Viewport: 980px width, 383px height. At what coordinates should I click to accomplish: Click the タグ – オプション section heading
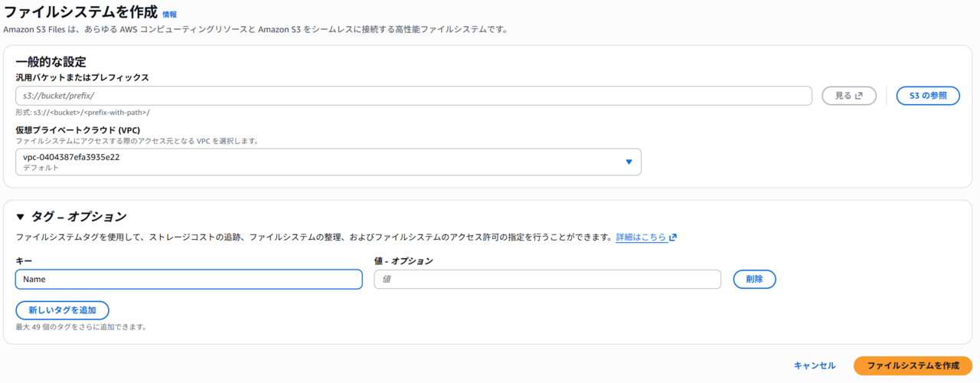pos(78,217)
